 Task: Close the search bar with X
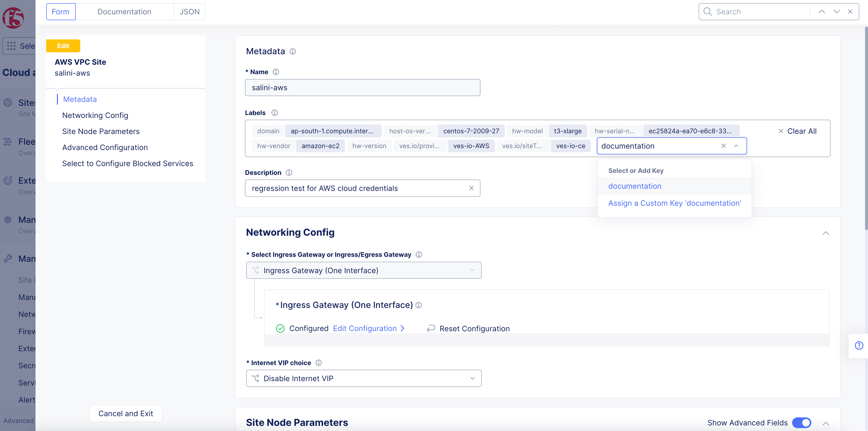(x=850, y=12)
